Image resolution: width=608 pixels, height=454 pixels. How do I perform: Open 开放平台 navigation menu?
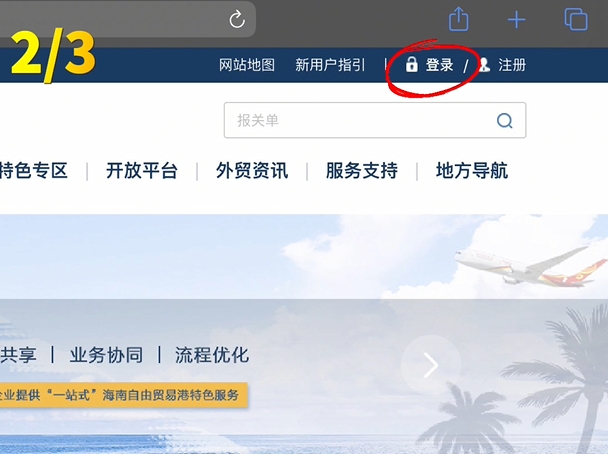[x=142, y=171]
